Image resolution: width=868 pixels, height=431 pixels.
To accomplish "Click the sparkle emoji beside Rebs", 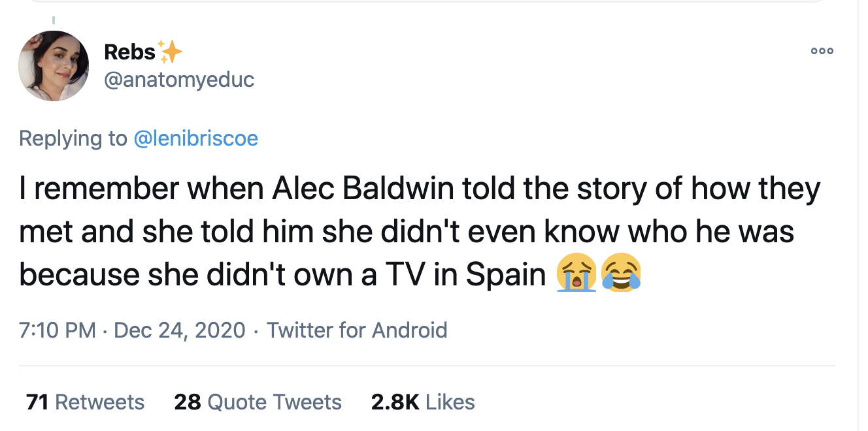I will pos(170,52).
